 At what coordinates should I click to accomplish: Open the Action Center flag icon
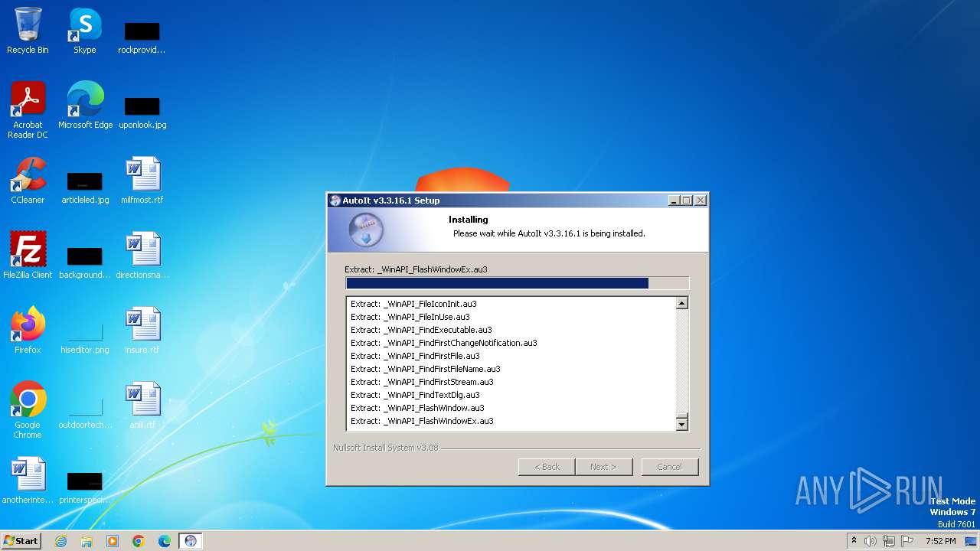pos(907,541)
